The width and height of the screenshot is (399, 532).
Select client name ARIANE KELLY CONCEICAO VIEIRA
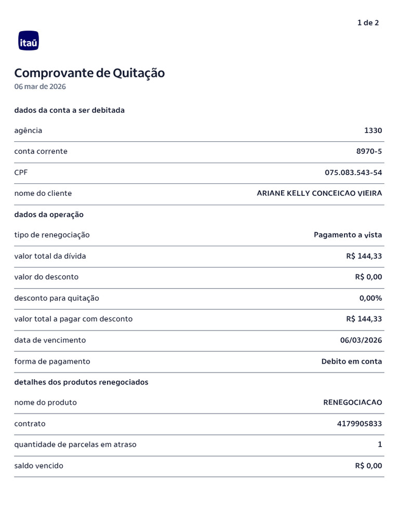(320, 193)
